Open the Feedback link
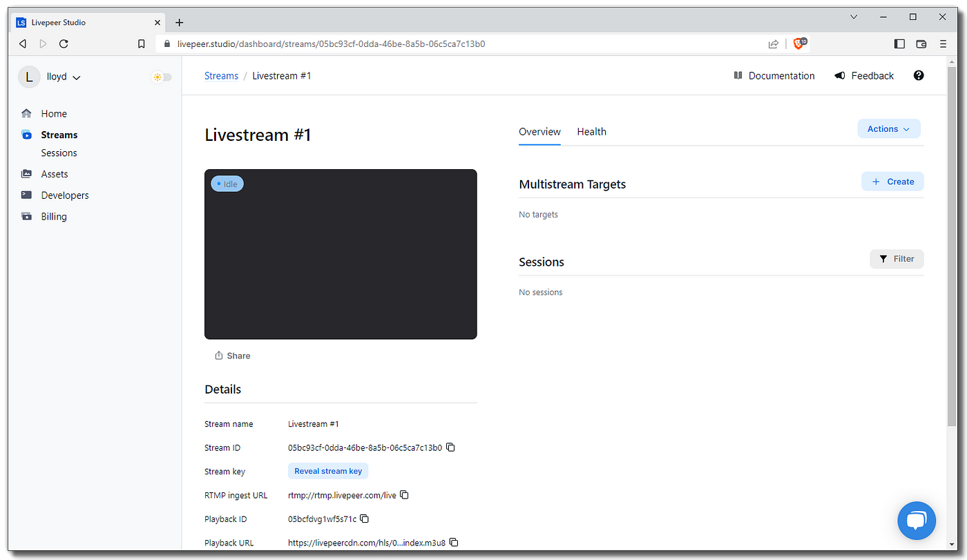This screenshot has width=967, height=560. (864, 76)
